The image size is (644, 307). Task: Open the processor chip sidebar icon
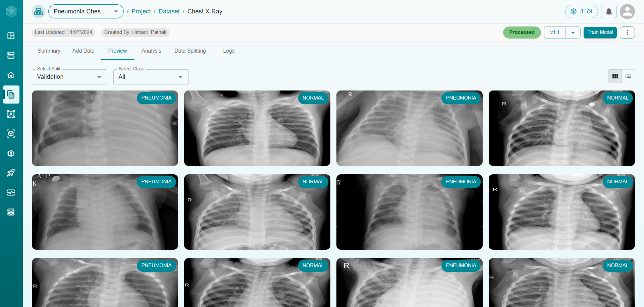tap(11, 153)
